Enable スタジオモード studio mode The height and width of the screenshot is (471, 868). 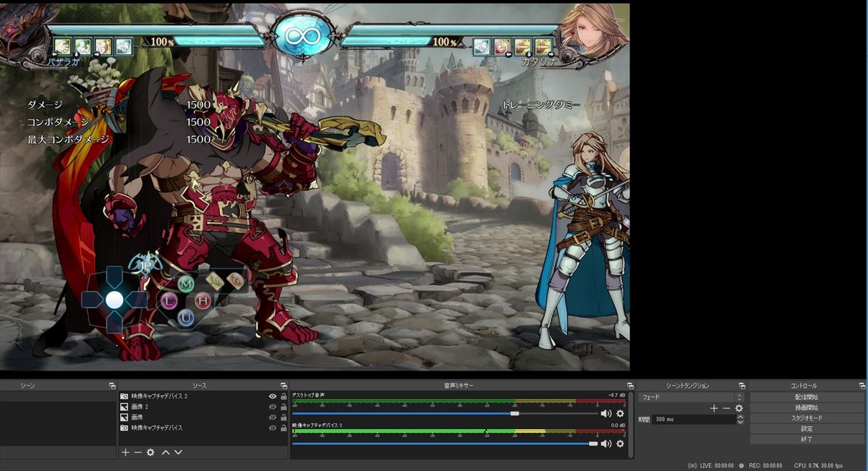[807, 418]
